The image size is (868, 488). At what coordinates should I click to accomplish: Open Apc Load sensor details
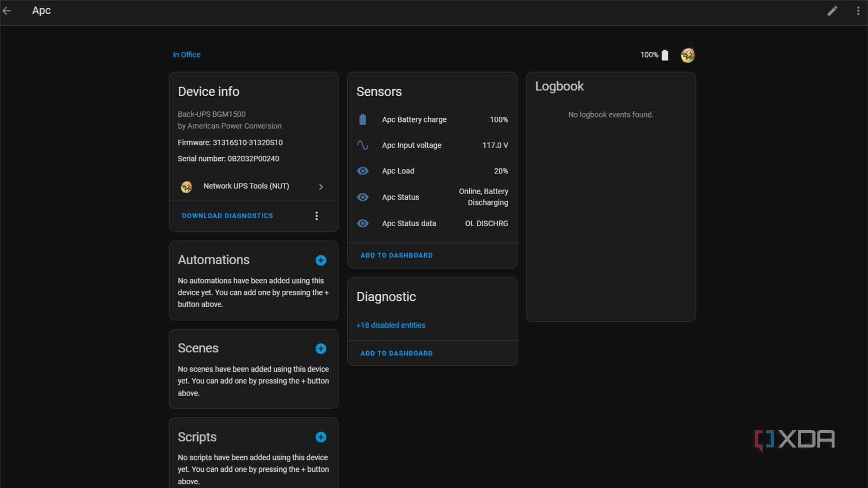(x=432, y=171)
